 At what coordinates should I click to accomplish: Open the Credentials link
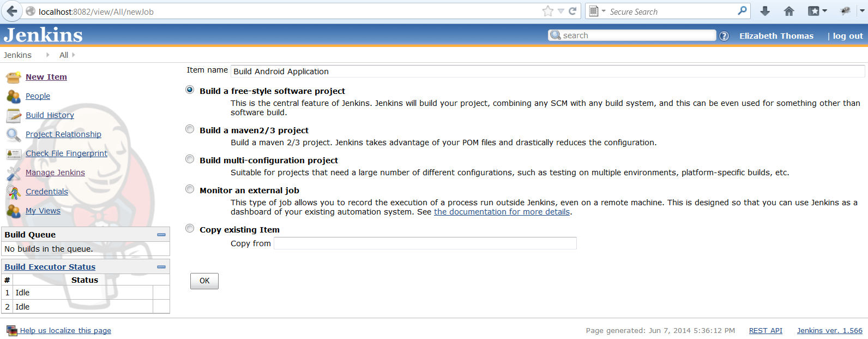47,192
